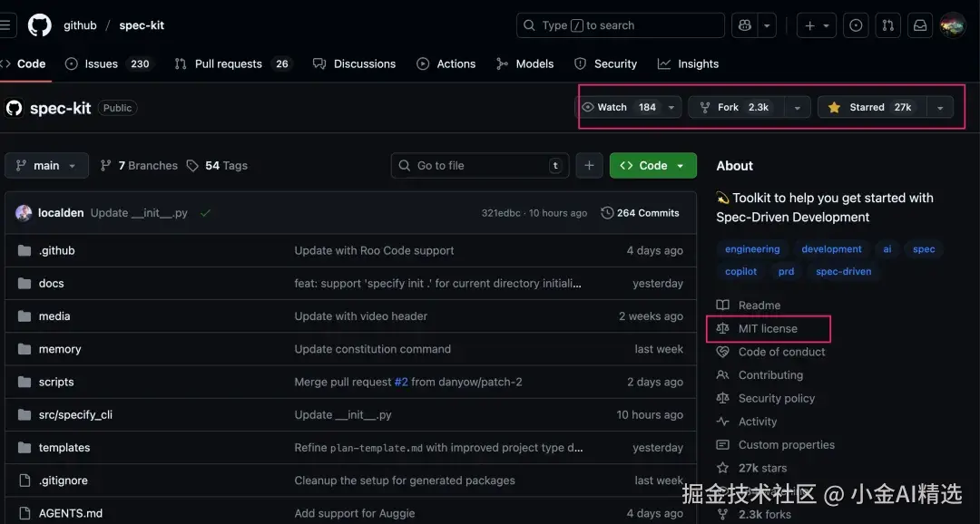Image resolution: width=980 pixels, height=524 pixels.
Task: Open the Code of conduct link
Action: coord(770,352)
